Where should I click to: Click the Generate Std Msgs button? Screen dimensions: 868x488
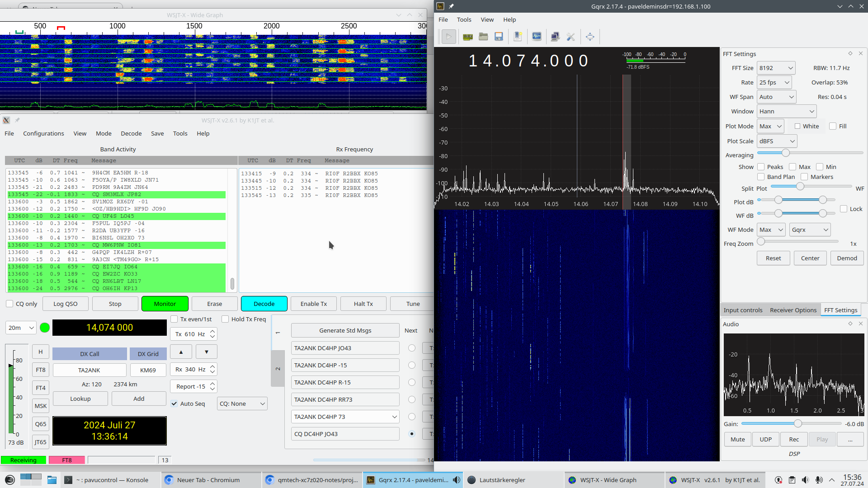point(345,330)
